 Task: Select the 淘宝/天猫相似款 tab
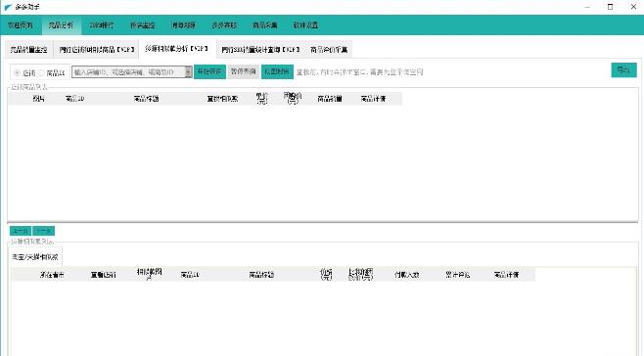(35, 257)
